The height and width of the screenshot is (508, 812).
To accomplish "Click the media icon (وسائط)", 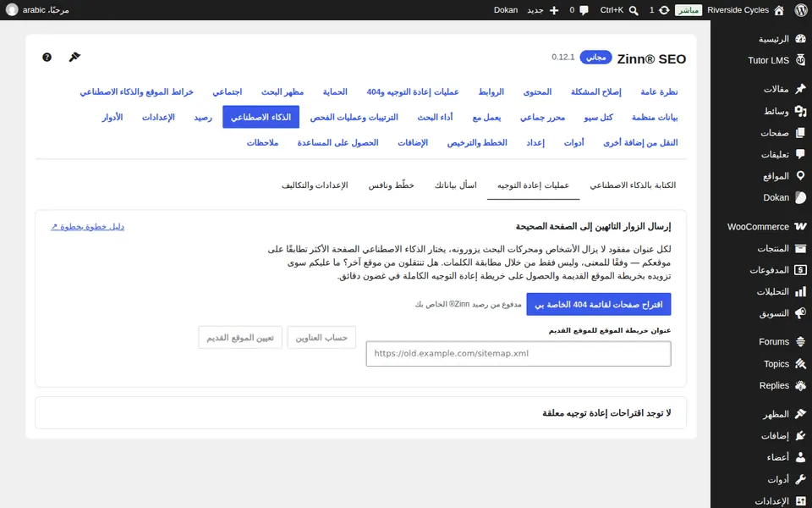I will (x=800, y=111).
